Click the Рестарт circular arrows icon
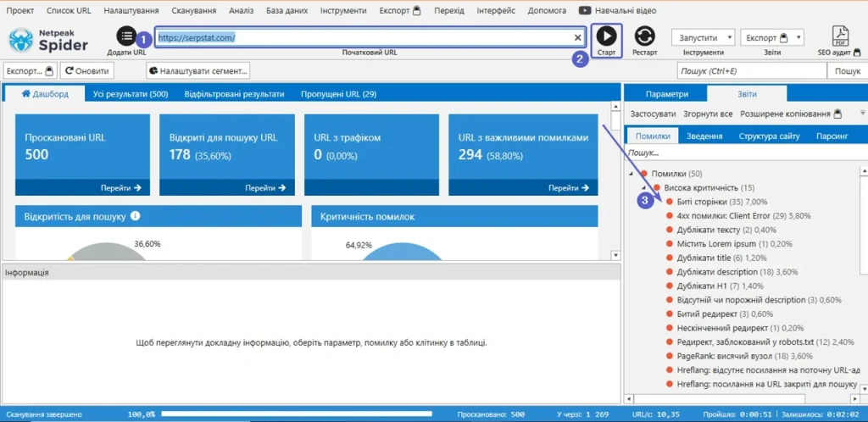Screen dimensions: 868x422 [x=644, y=36]
